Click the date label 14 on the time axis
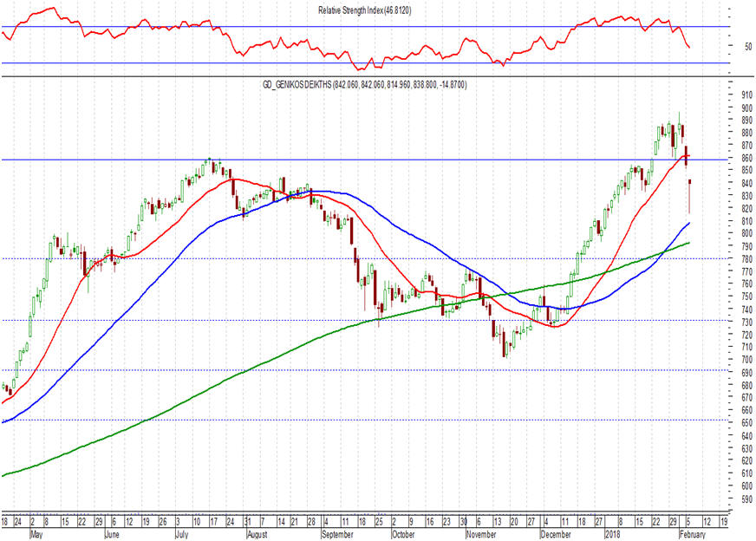756x541 pixels. (281, 522)
